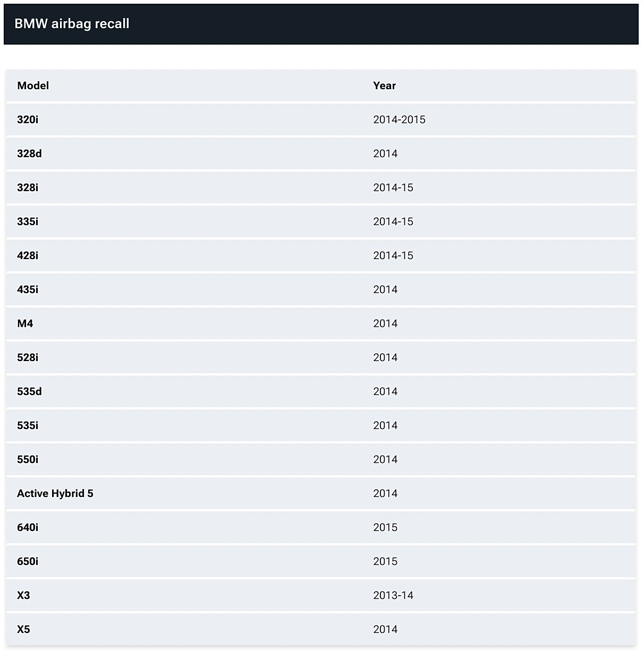Click the 528i model row

click(321, 357)
